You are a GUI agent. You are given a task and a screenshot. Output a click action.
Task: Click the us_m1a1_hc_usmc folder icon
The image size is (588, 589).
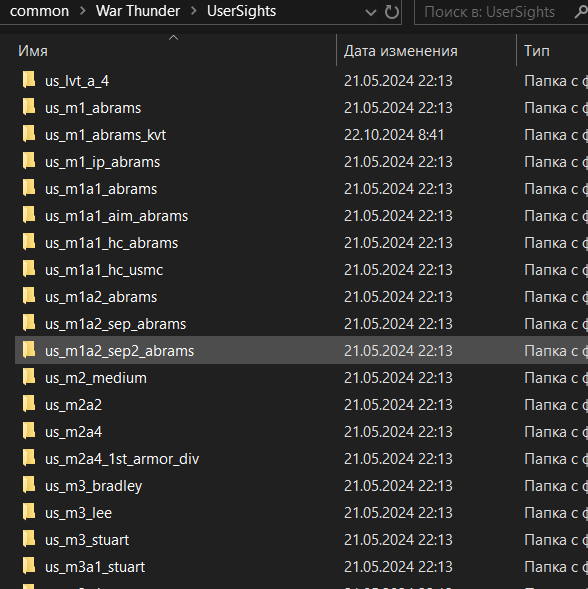pyautogui.click(x=29, y=269)
